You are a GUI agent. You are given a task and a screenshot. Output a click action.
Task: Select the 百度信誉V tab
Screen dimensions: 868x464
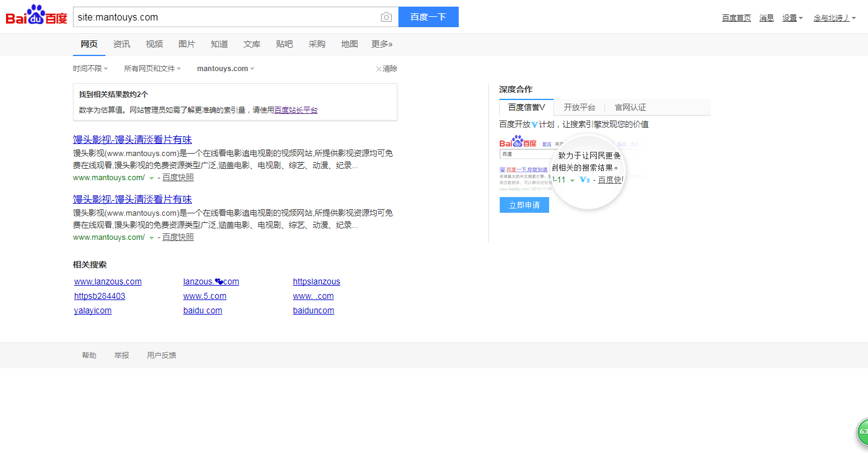tap(526, 107)
